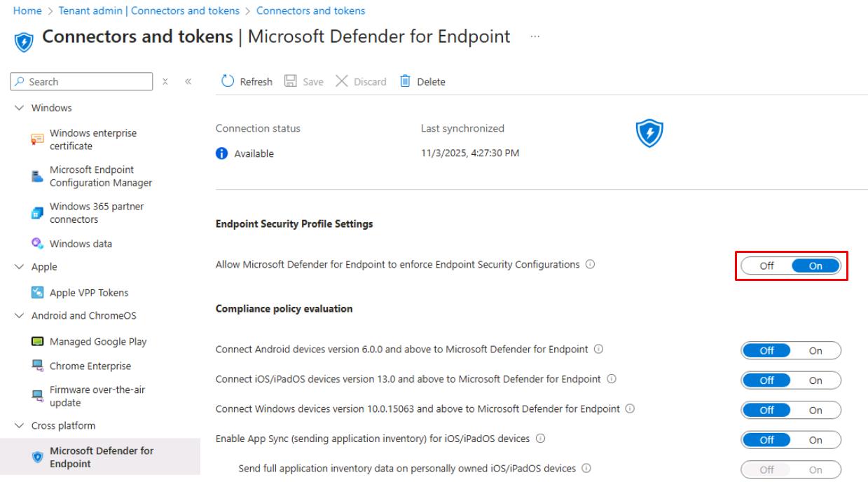Click the Refresh icon in toolbar
The image size is (868, 482).
coord(228,81)
